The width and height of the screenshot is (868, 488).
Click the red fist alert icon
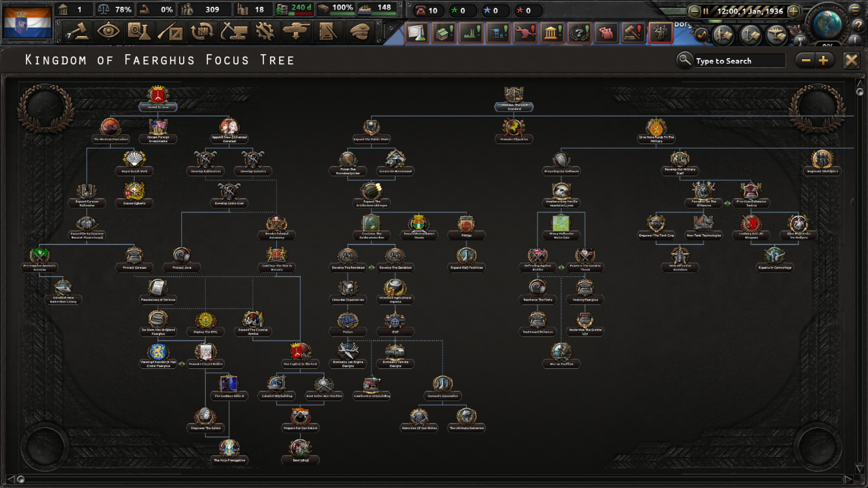(x=606, y=33)
